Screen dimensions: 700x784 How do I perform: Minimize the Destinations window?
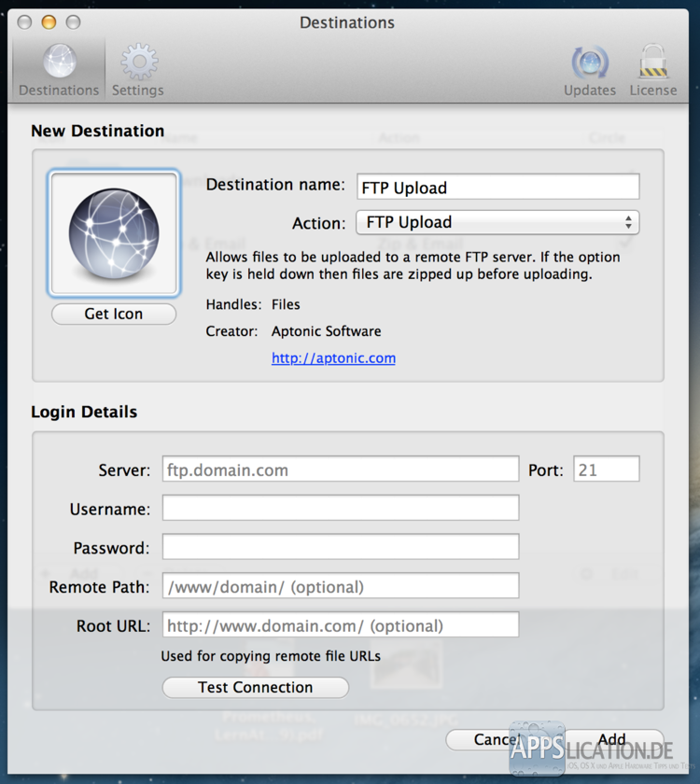pos(49,22)
